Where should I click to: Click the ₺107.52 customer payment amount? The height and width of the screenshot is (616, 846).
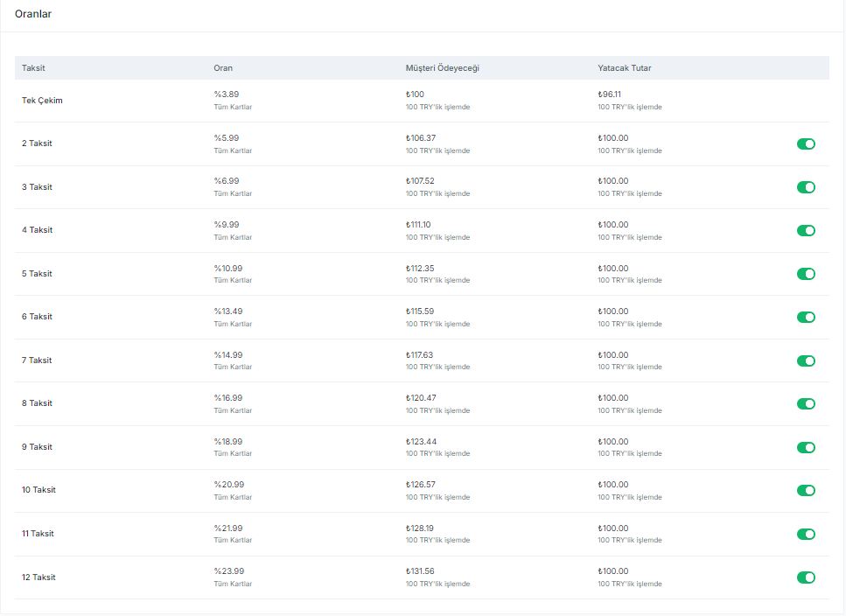click(420, 181)
